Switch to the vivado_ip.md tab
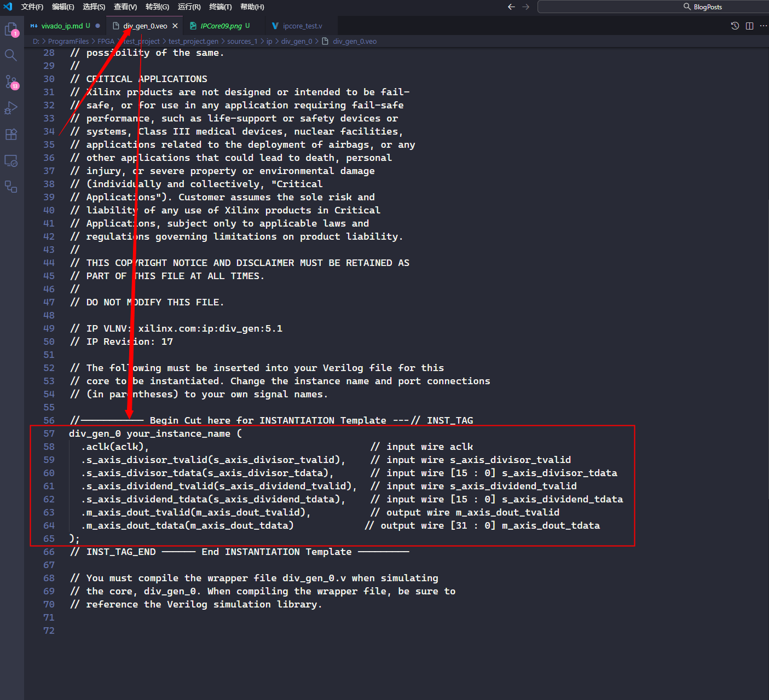Image resolution: width=769 pixels, height=700 pixels. coord(61,26)
